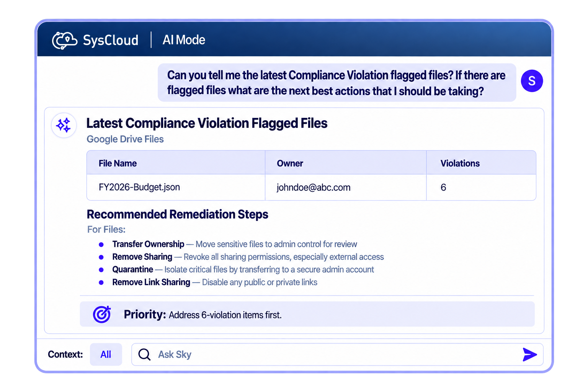This screenshot has height=392, width=588.
Task: Click the johndoe@abc.com owner cell
Action: (346, 187)
